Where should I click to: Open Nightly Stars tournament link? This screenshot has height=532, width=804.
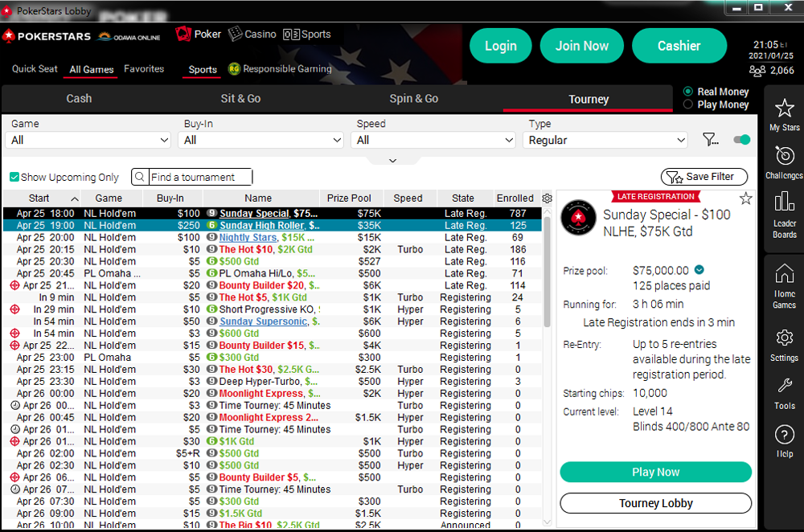point(248,237)
